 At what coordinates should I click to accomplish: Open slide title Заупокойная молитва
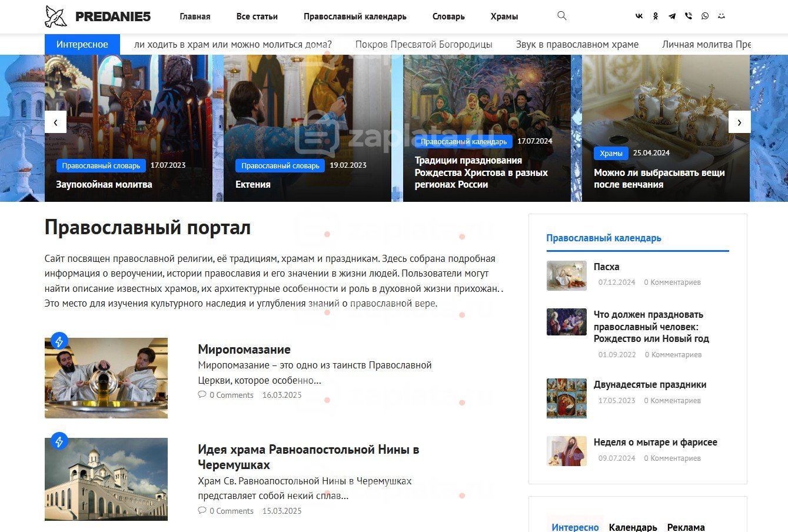[x=104, y=184]
